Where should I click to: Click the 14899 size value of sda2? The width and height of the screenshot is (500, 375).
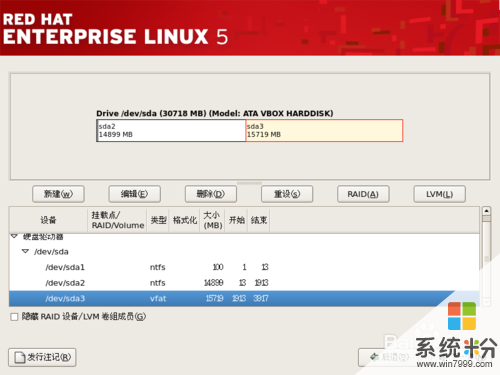tap(214, 283)
